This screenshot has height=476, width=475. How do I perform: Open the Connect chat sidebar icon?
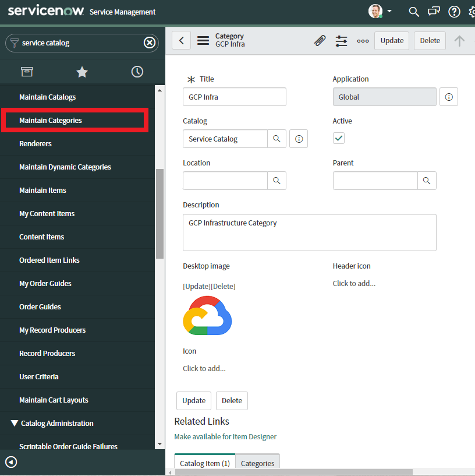[434, 12]
